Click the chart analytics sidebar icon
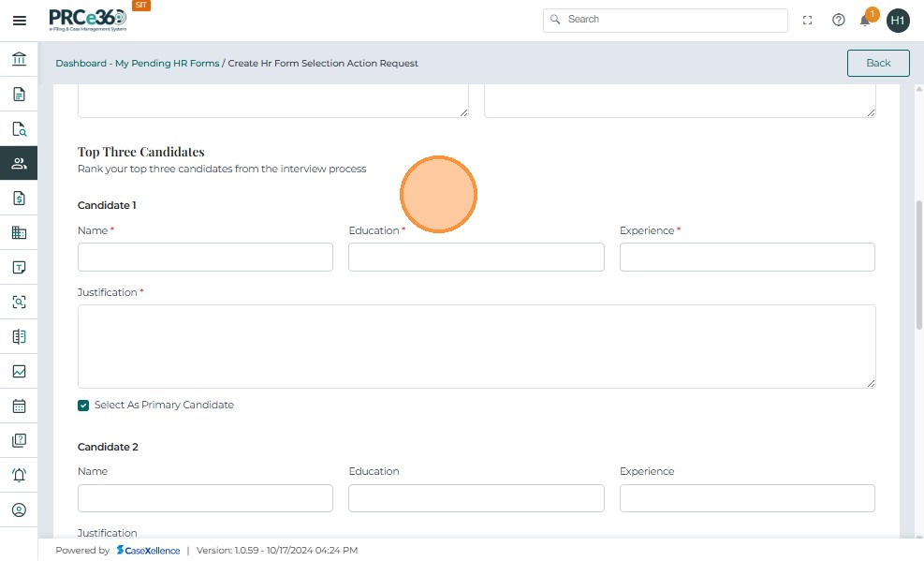 [x=19, y=371]
